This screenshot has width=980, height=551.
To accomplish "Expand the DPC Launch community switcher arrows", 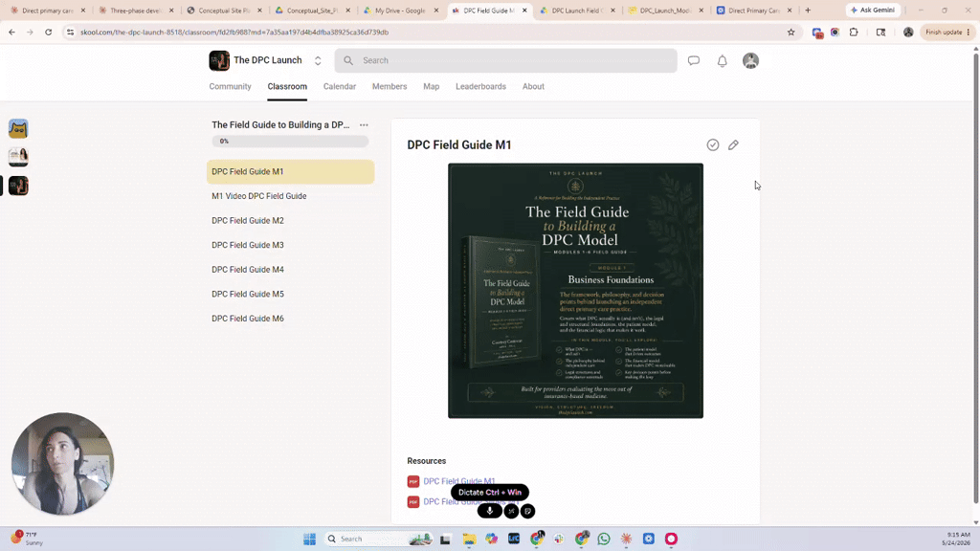I will pyautogui.click(x=318, y=60).
